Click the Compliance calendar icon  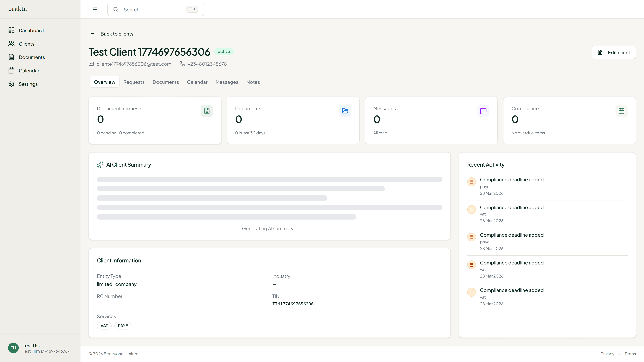[x=622, y=111]
